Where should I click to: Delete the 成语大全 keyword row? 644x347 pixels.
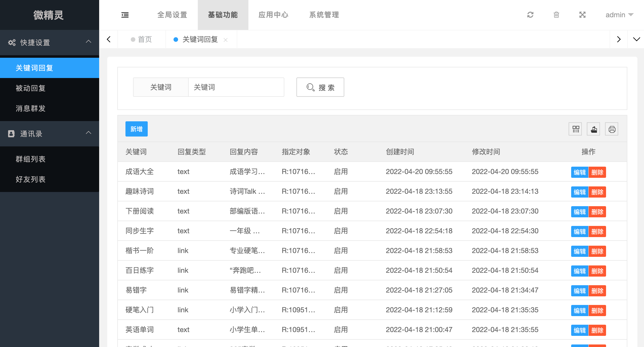point(597,172)
